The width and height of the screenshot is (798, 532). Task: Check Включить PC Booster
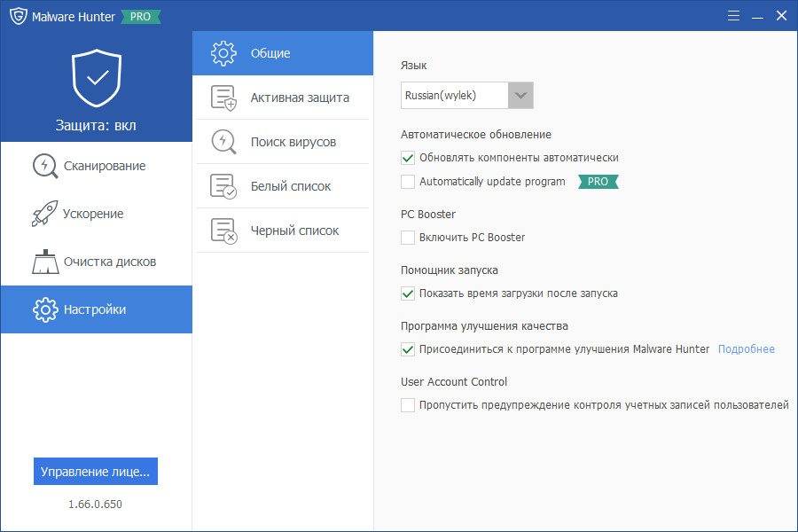tap(408, 238)
